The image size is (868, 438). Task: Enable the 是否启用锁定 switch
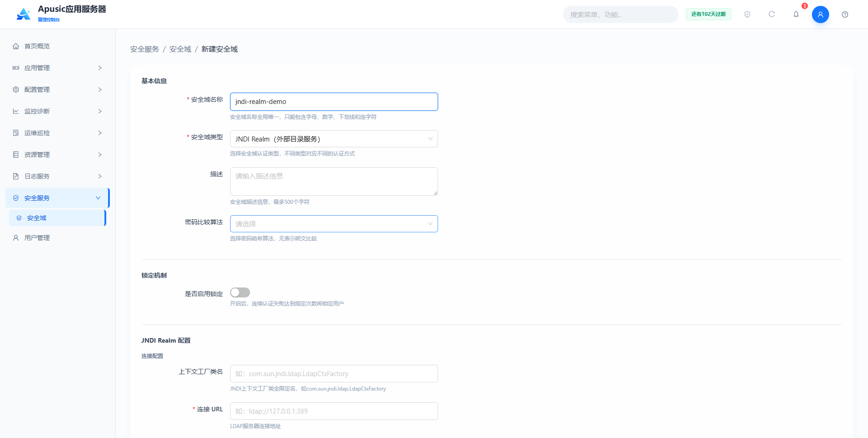click(x=240, y=292)
